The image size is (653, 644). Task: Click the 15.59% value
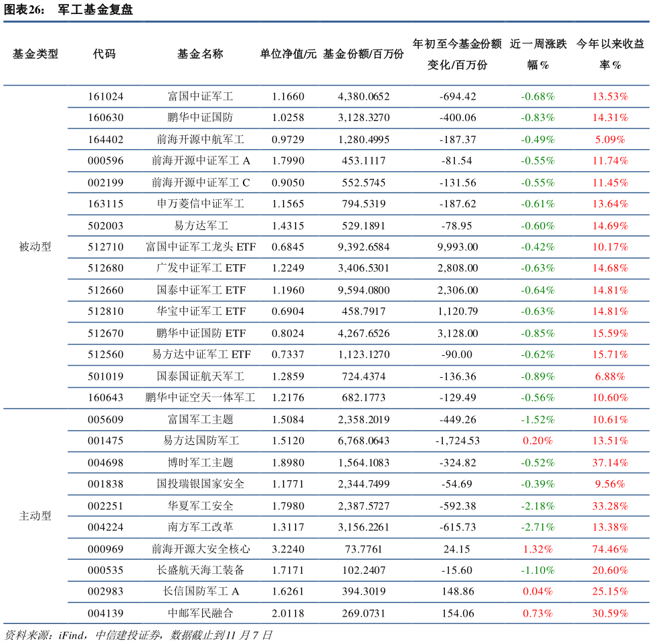(x=610, y=333)
